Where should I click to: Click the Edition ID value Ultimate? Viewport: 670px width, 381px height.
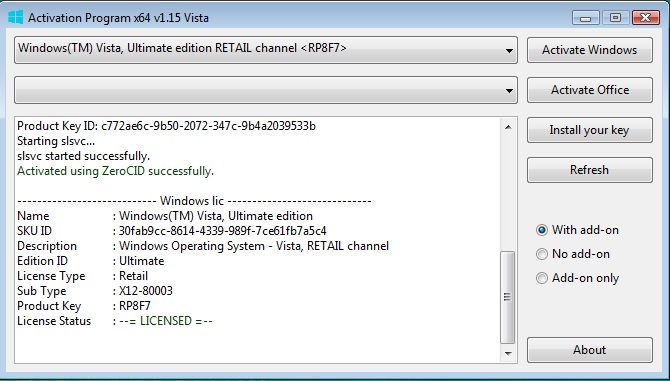pos(141,261)
